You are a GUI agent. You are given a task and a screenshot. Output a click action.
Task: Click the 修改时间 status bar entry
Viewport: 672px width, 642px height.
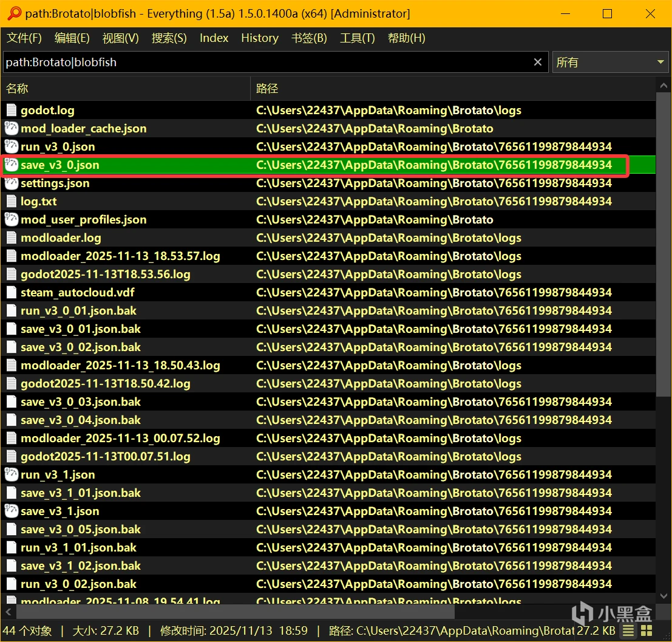(234, 630)
